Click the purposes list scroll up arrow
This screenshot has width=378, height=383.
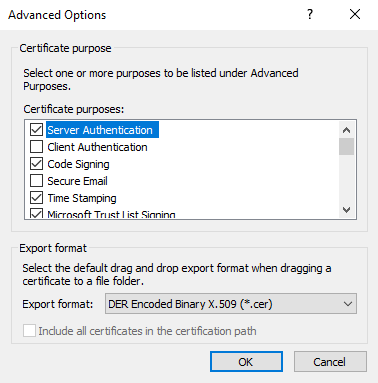pyautogui.click(x=347, y=130)
